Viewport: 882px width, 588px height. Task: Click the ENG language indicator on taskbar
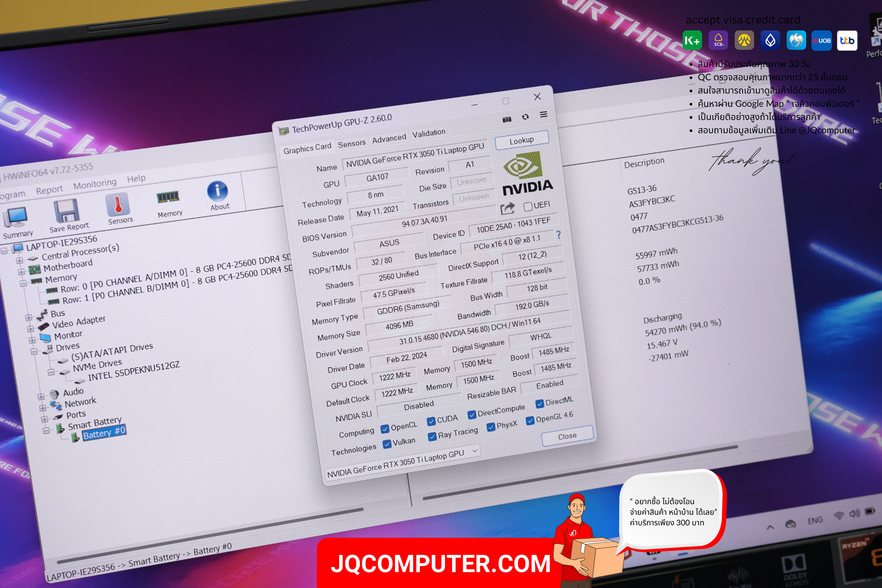[815, 520]
